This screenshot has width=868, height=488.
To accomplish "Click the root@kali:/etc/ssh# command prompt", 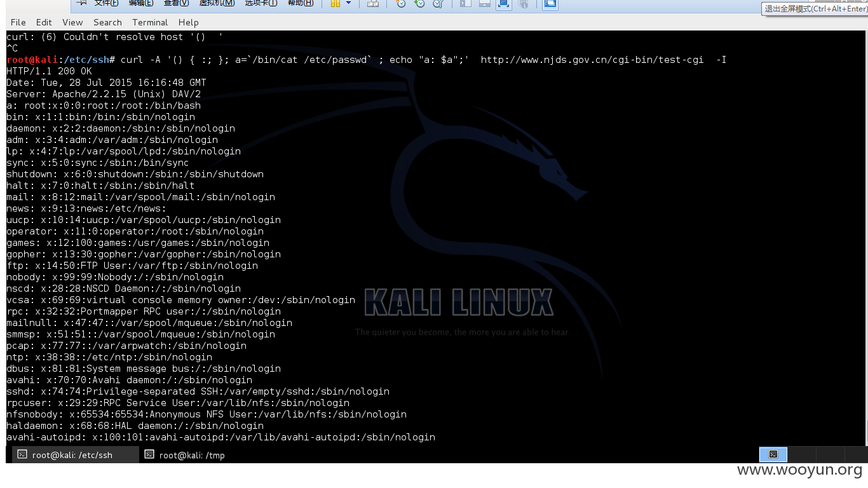I will [x=60, y=60].
